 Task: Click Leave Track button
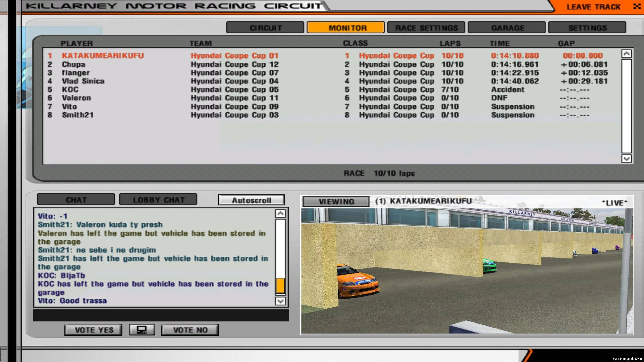click(x=593, y=7)
